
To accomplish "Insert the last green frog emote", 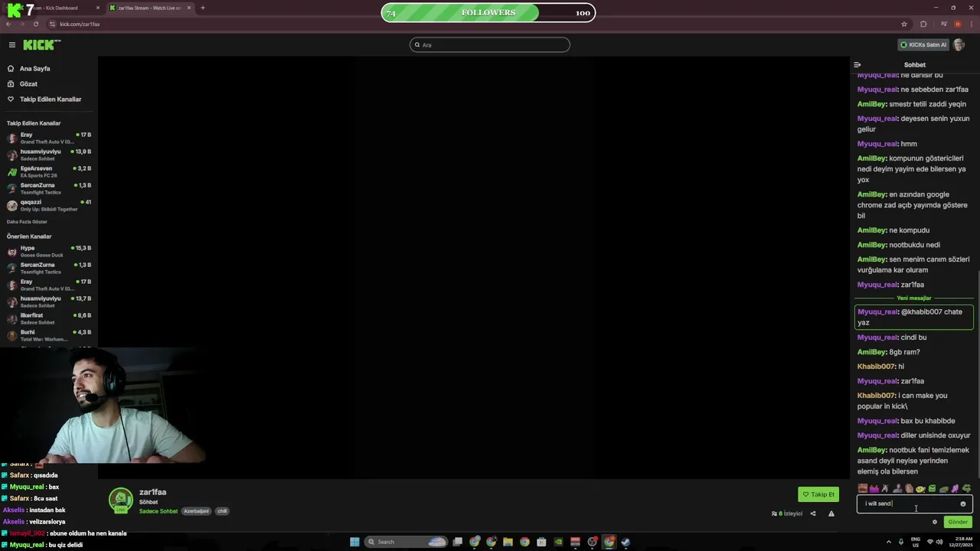I will [x=967, y=488].
